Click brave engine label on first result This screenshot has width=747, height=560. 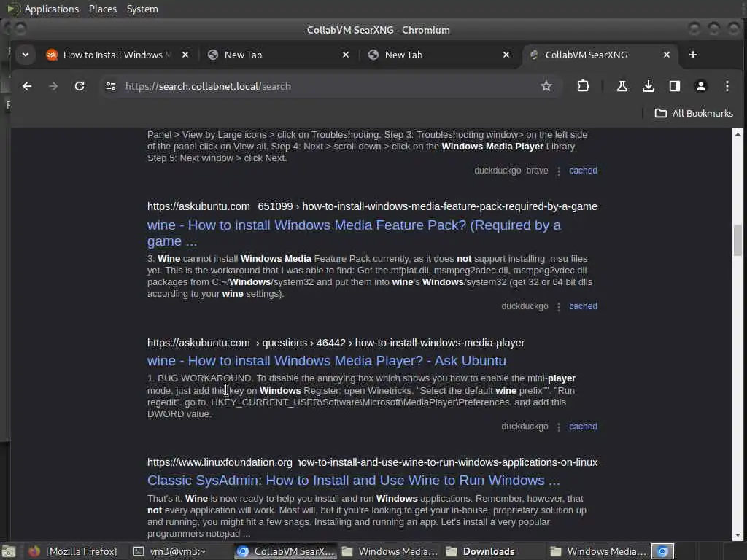click(537, 171)
